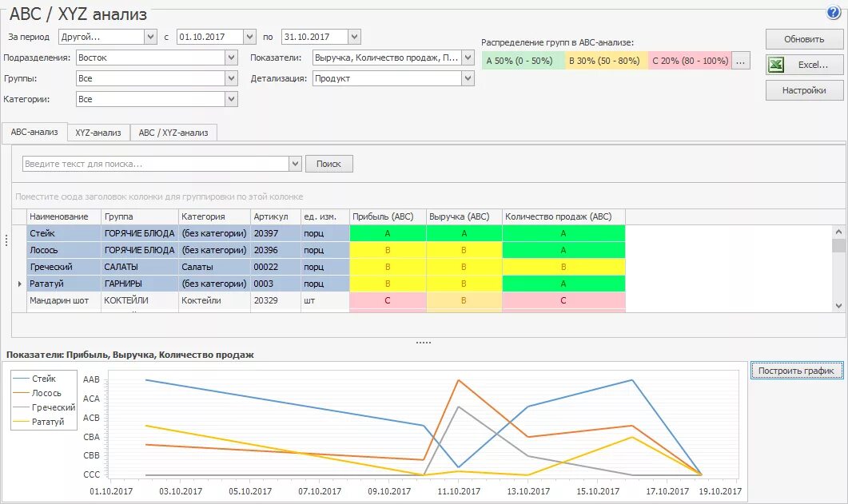Sort by ед. изм. column header

[x=325, y=216]
